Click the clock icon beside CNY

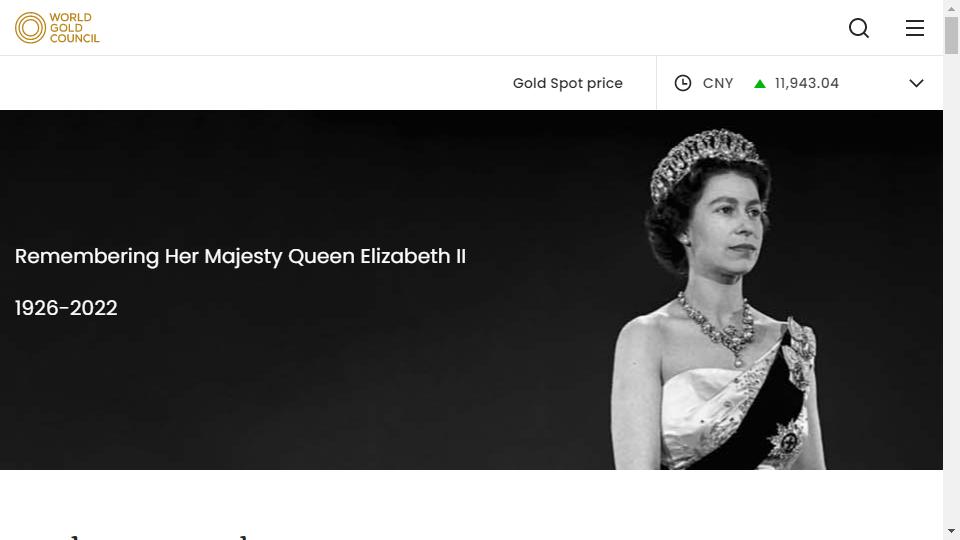683,83
